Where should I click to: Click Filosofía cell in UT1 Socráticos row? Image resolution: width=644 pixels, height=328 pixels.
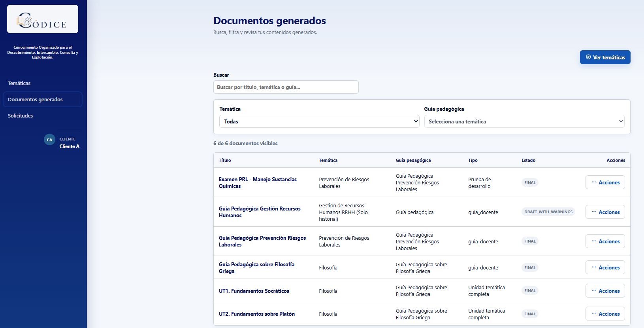pyautogui.click(x=328, y=291)
